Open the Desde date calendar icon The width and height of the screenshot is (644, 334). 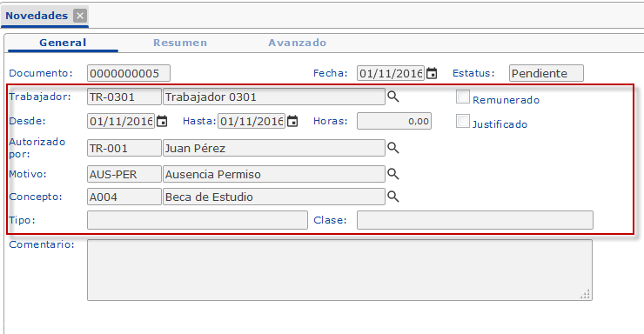(x=162, y=122)
